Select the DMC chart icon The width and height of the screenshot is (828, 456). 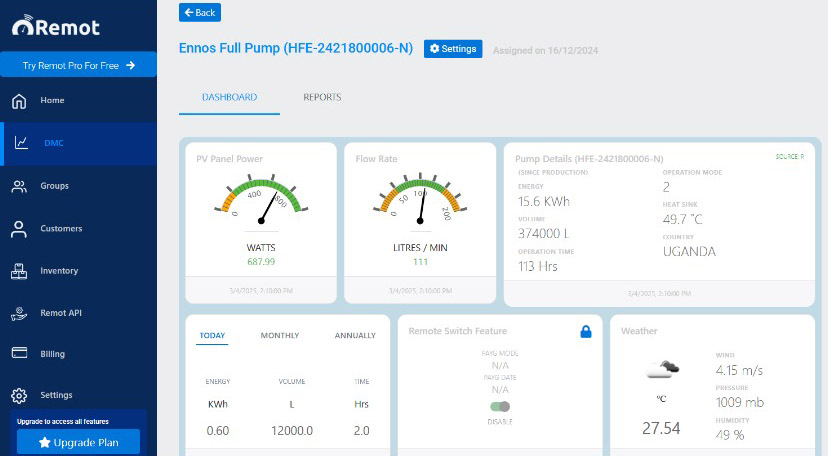pos(21,142)
